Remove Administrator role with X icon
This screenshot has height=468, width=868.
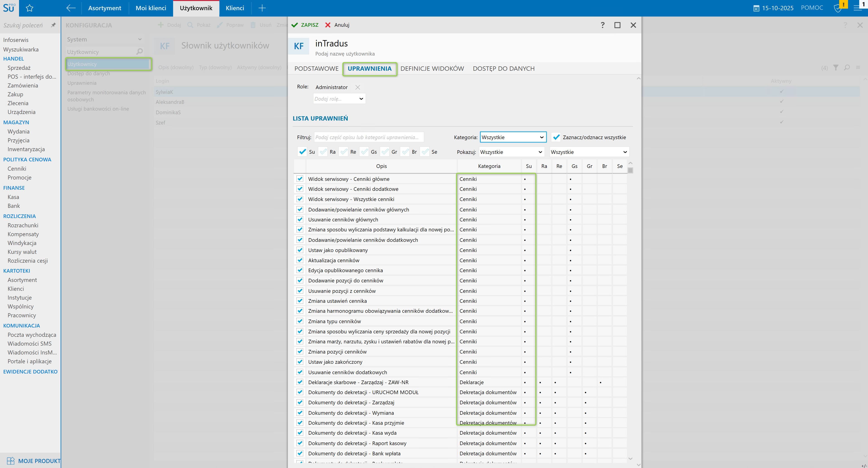(357, 87)
